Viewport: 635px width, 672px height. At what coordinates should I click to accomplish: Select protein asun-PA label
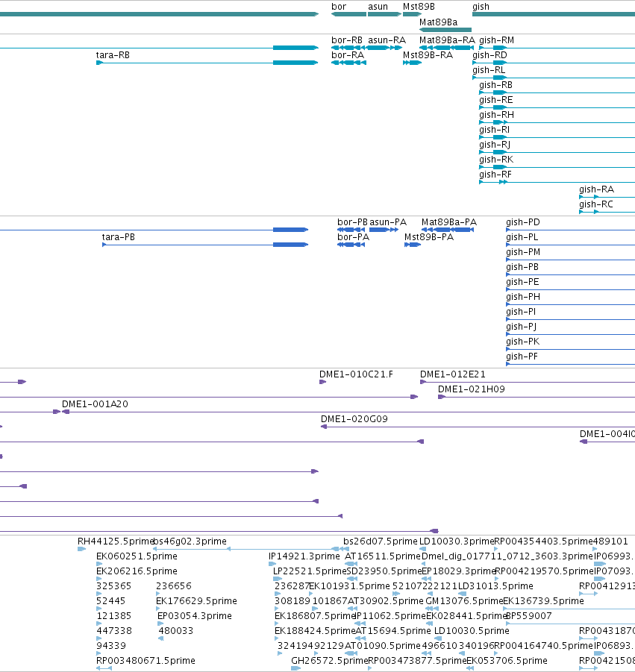coord(388,222)
